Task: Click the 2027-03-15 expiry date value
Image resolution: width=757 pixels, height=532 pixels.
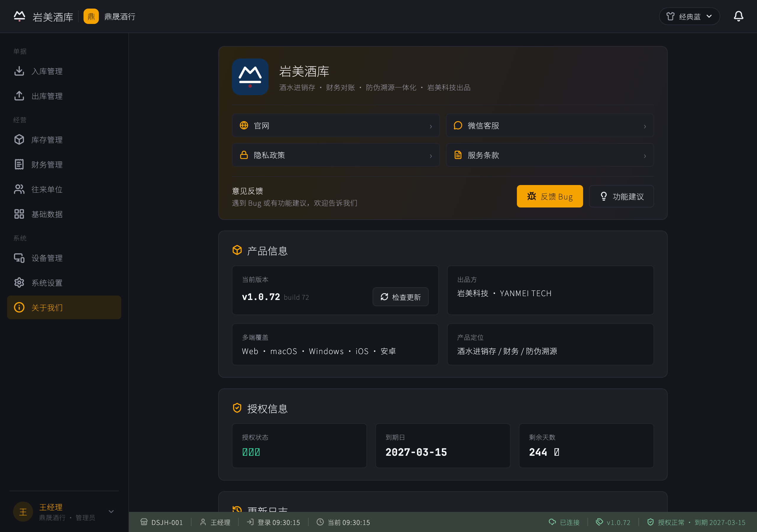Action: pos(416,452)
